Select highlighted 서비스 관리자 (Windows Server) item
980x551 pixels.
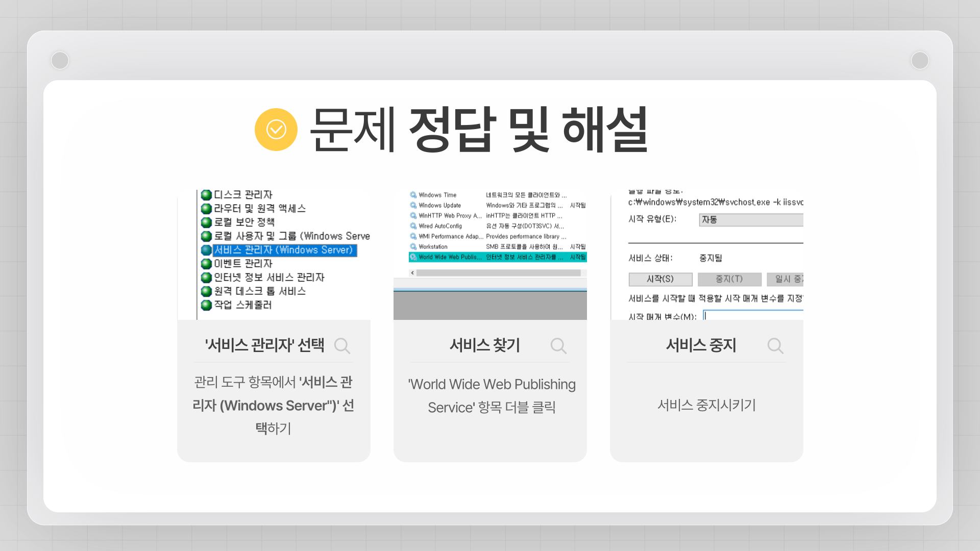(x=283, y=250)
